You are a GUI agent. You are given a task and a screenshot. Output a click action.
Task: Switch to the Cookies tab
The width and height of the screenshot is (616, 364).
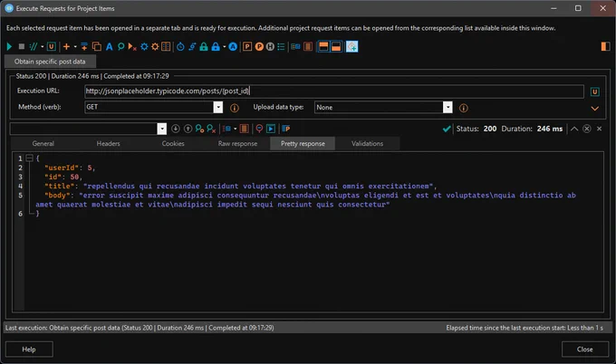coord(173,144)
